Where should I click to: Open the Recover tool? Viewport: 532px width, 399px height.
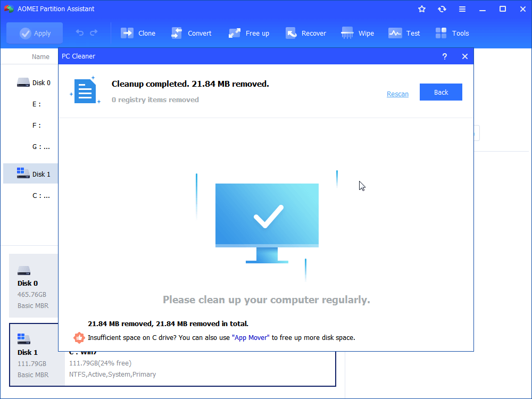291,32
